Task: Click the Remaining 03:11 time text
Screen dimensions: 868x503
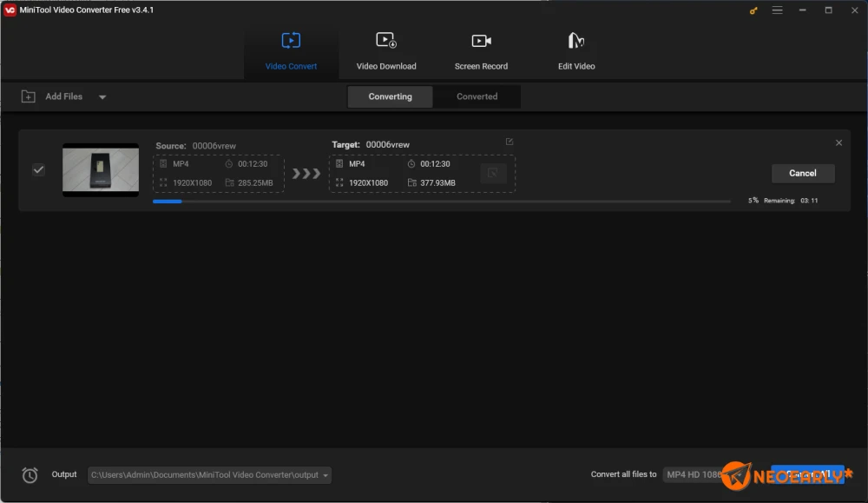Action: (x=791, y=201)
